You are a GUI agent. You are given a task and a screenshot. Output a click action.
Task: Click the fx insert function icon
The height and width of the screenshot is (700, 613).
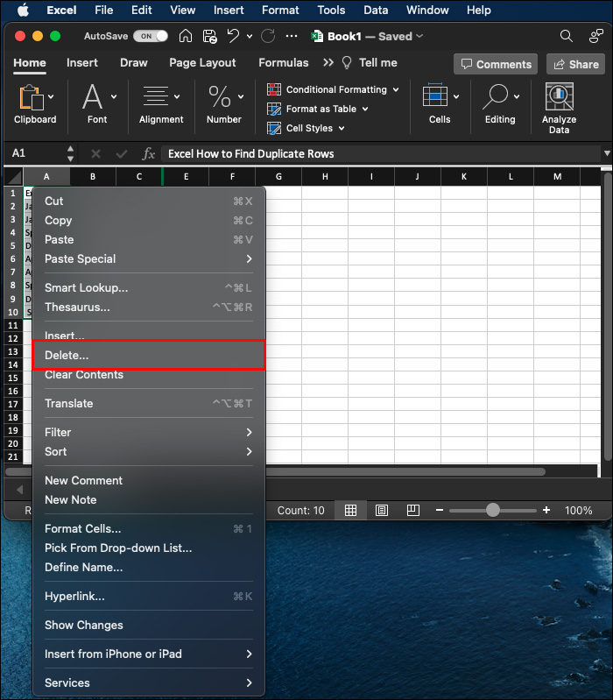[148, 154]
